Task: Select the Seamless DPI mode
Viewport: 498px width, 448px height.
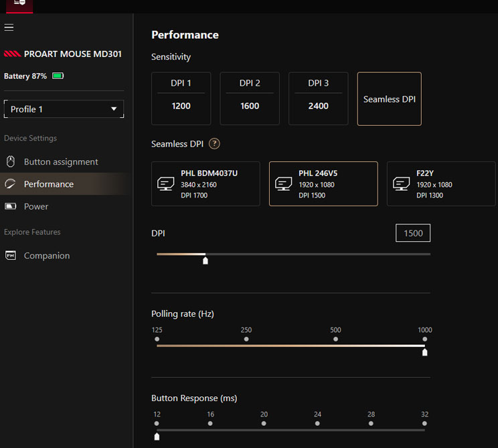Action: pos(390,99)
